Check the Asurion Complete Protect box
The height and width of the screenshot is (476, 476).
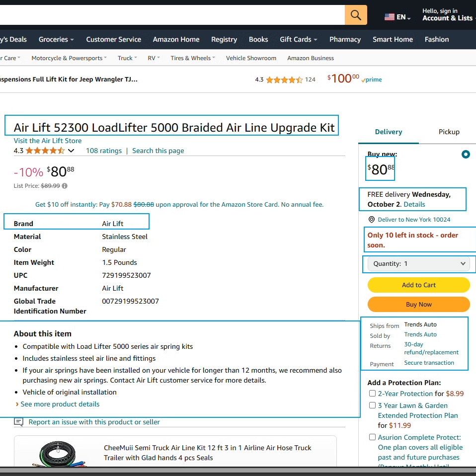372,437
